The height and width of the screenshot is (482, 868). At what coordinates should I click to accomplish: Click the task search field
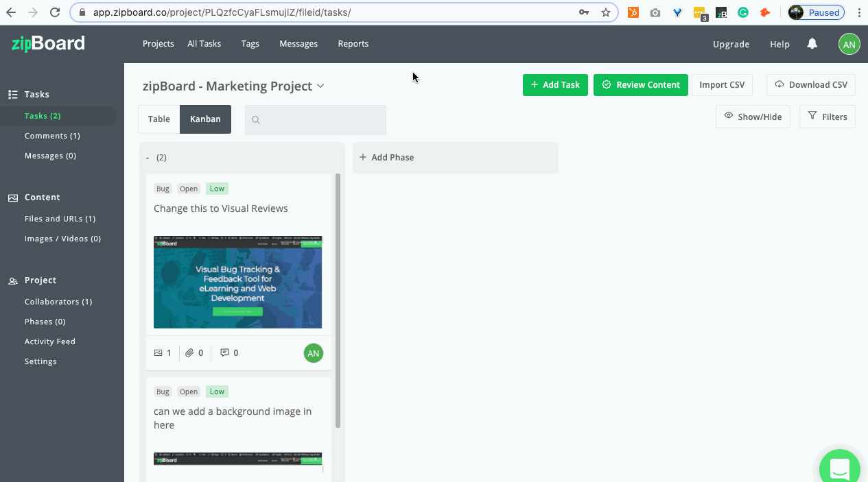click(x=316, y=120)
